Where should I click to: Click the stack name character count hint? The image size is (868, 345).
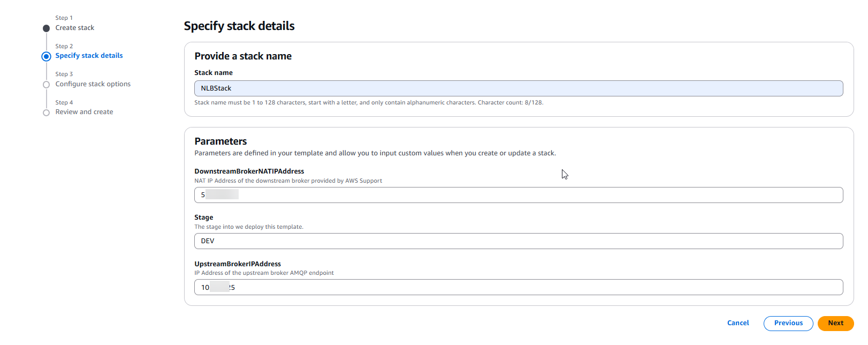click(369, 102)
